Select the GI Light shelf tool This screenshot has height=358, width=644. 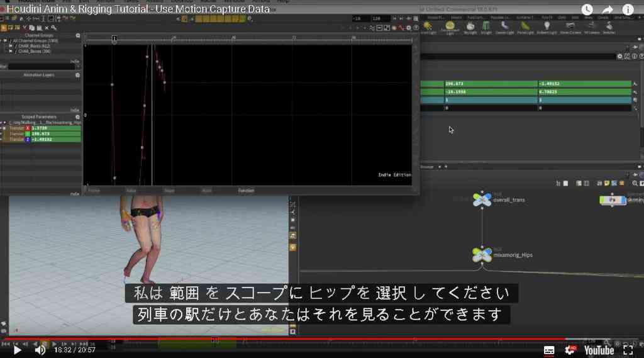pyautogui.click(x=486, y=28)
